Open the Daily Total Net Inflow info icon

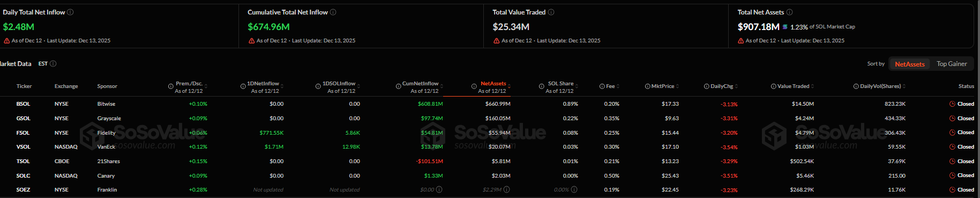(x=70, y=12)
